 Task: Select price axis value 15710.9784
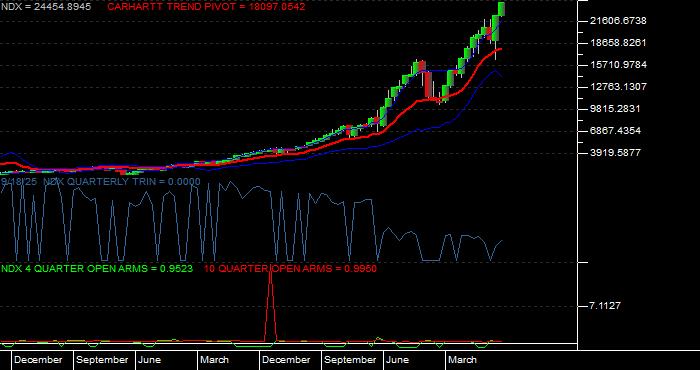618,65
